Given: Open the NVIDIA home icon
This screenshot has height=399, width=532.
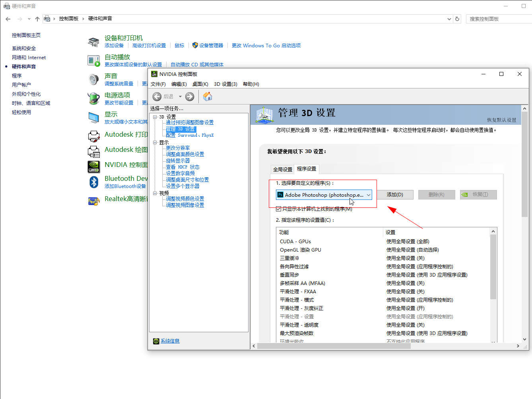Looking at the screenshot, I should (x=208, y=96).
